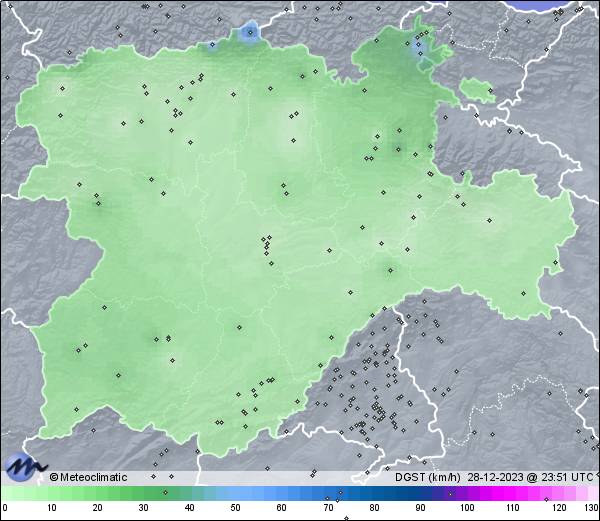Pick the light green color above 10 on the scale
The image size is (600, 521).
[x=52, y=493]
